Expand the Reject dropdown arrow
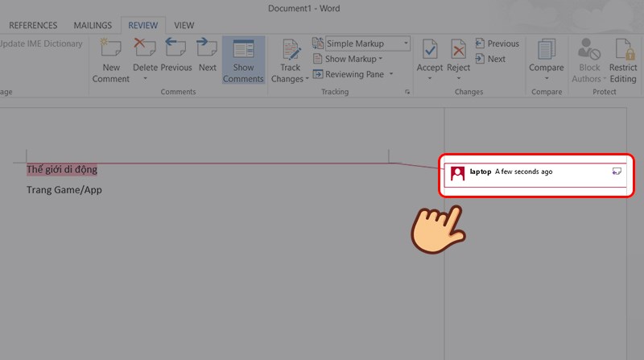This screenshot has height=360, width=644. [458, 78]
